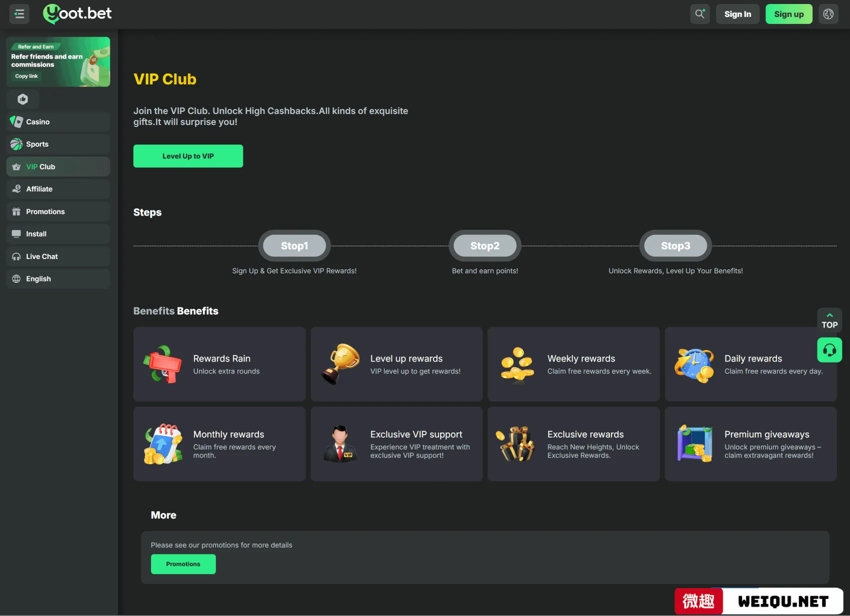Screen dimensions: 850x616
Task: Click the hexagon icon below referral banner
Action: pos(22,99)
